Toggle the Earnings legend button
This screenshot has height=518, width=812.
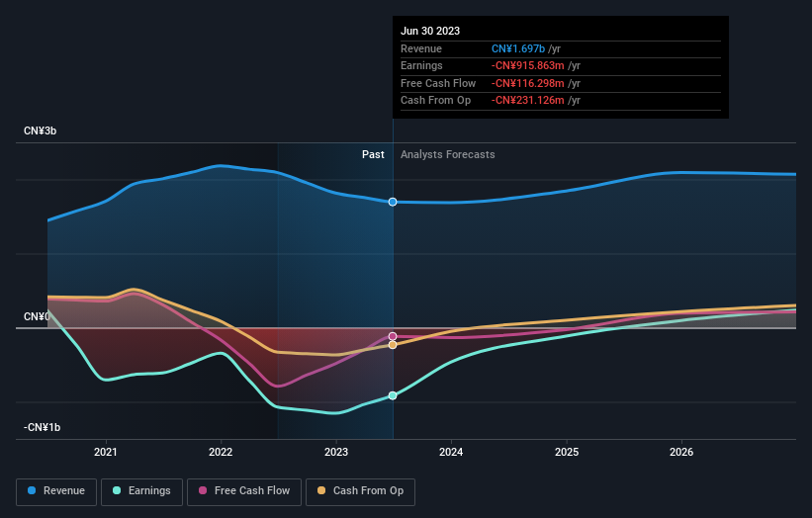click(141, 491)
